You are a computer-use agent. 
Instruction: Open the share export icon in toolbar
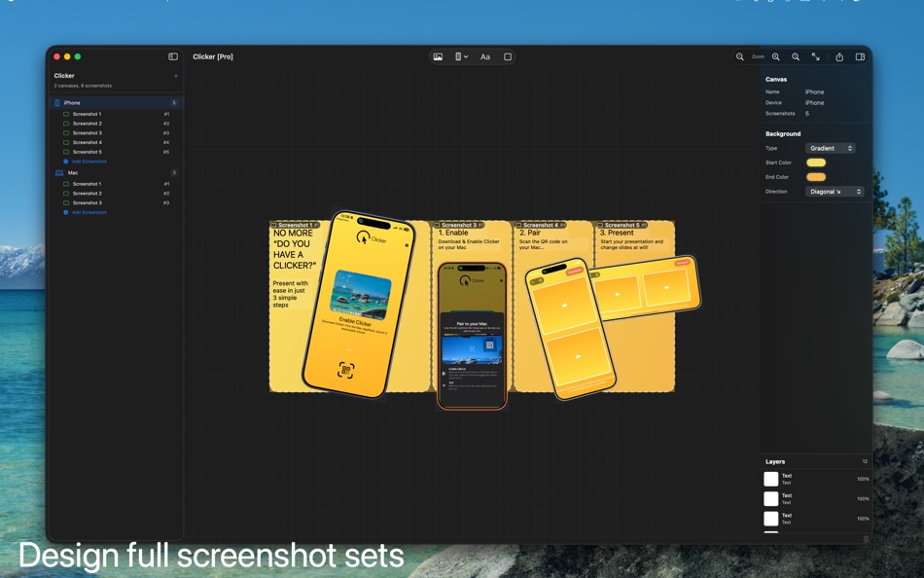(x=840, y=56)
